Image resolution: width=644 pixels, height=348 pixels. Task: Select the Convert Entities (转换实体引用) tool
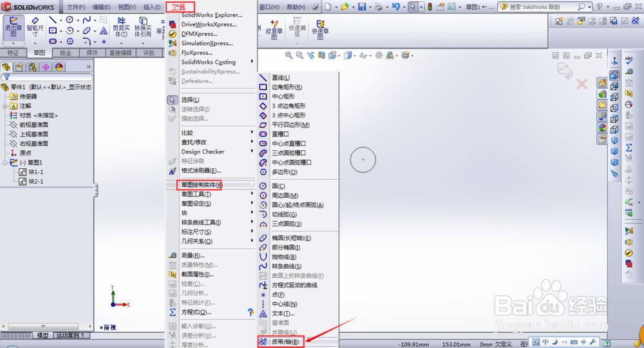[143, 27]
